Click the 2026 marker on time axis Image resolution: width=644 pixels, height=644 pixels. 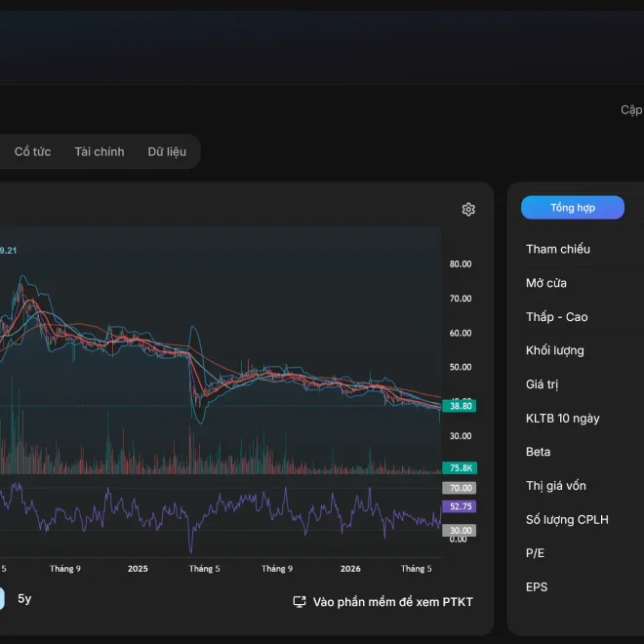tap(350, 569)
